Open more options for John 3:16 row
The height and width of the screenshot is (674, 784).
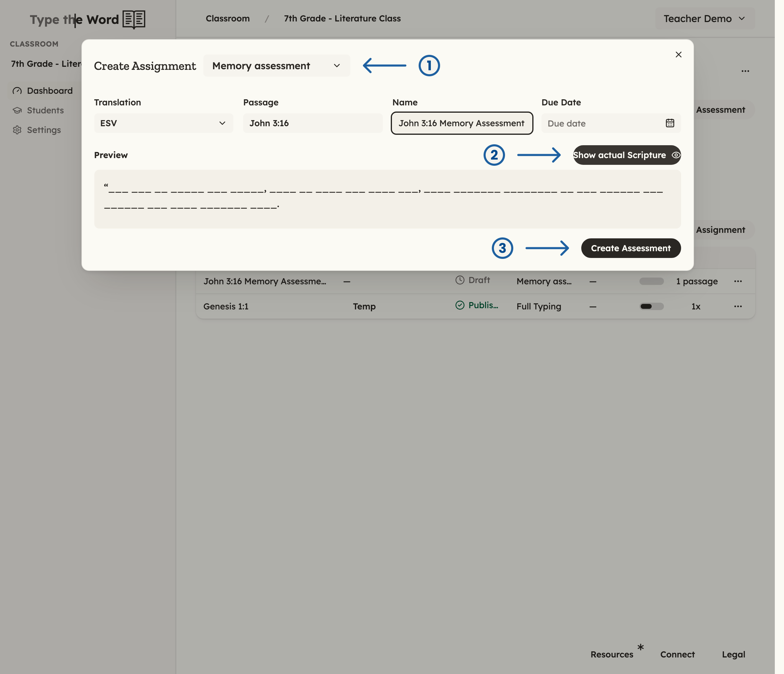(x=738, y=281)
